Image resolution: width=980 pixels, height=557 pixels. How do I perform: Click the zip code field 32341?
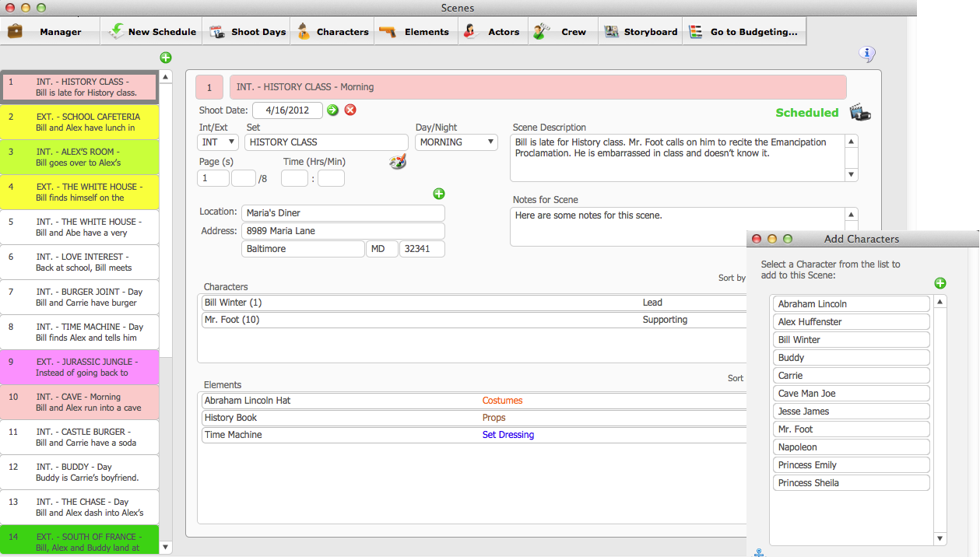[x=422, y=249]
